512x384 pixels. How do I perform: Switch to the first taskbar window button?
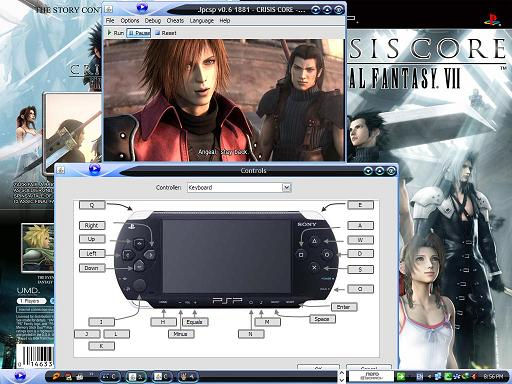pyautogui.click(x=110, y=377)
